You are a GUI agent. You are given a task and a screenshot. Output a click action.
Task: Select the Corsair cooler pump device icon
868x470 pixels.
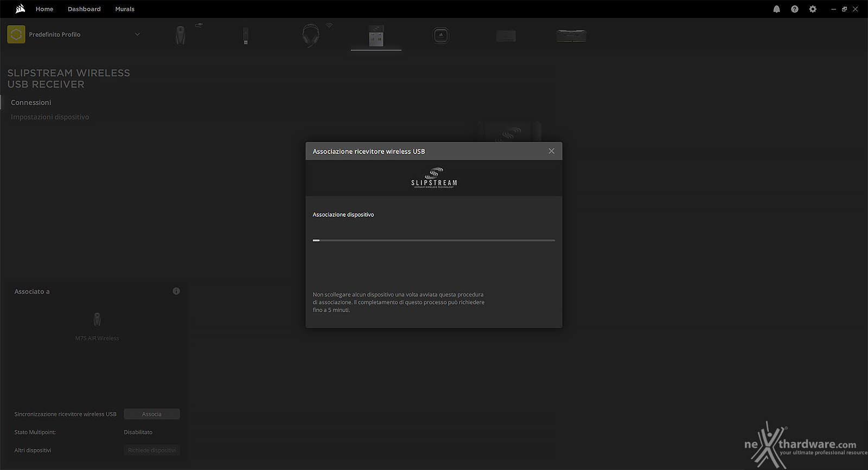tap(441, 35)
